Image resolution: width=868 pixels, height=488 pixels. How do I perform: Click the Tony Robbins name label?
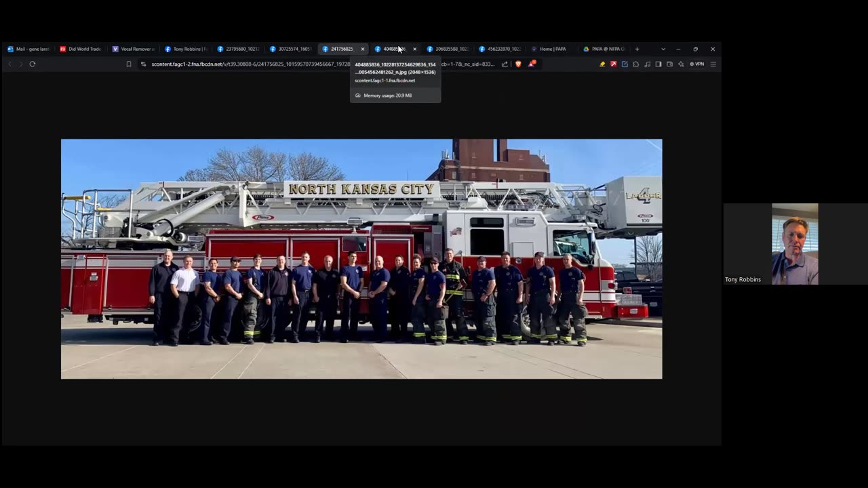[x=743, y=279]
